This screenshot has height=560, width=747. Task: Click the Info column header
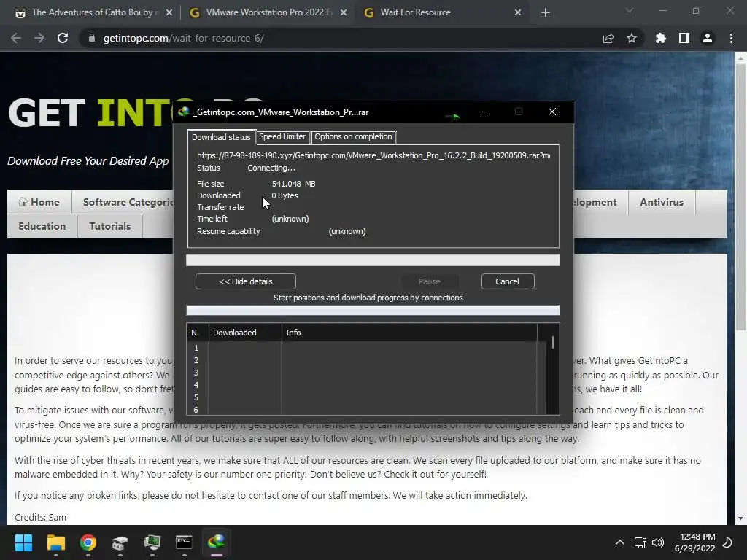(409, 332)
